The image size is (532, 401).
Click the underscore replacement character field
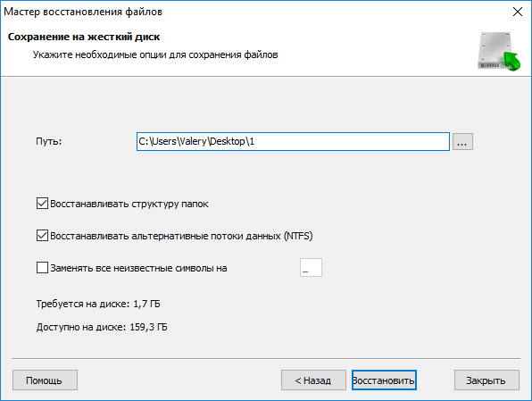point(311,268)
